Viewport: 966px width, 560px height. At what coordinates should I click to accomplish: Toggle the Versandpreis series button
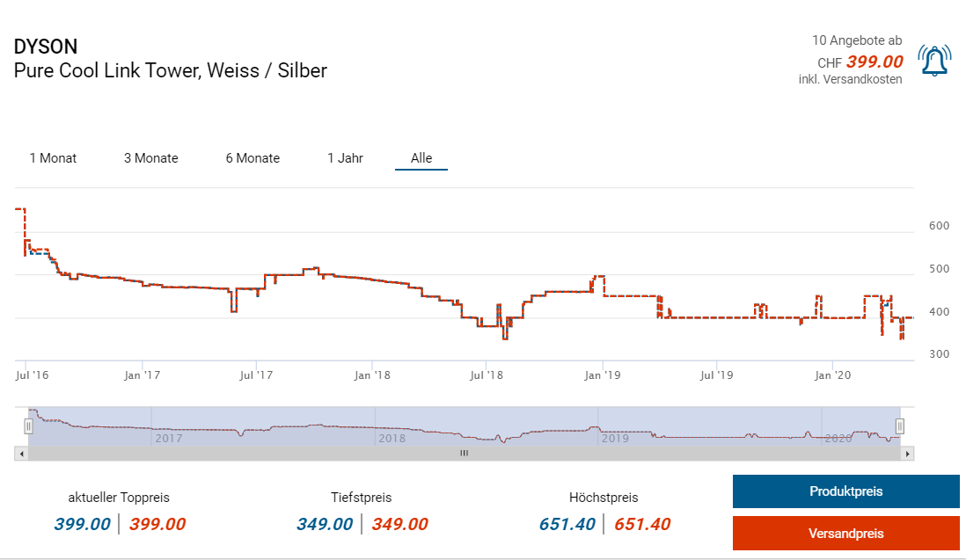(x=845, y=534)
